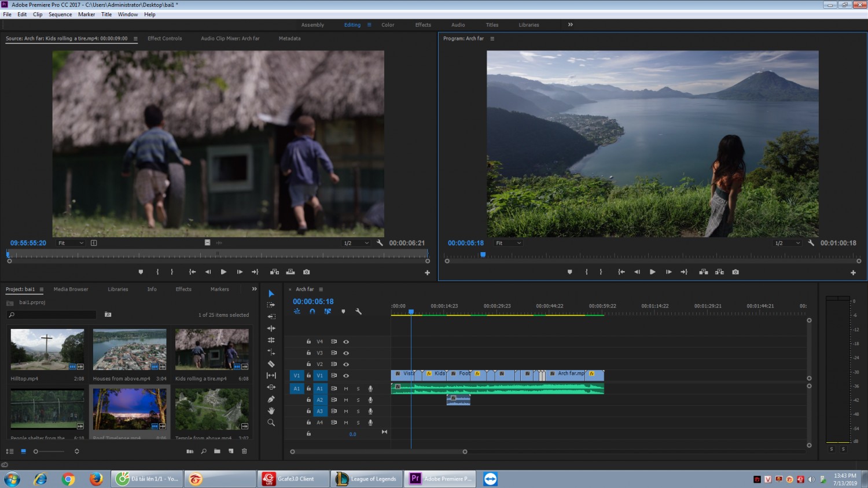Switch to Effect Controls tab
The height and width of the screenshot is (488, 868).
click(164, 39)
